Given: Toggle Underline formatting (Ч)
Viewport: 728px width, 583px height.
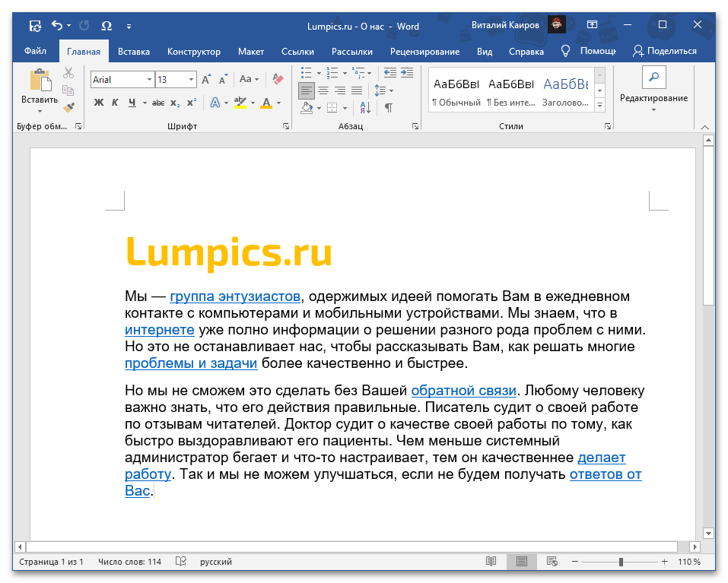Looking at the screenshot, I should coord(132,103).
